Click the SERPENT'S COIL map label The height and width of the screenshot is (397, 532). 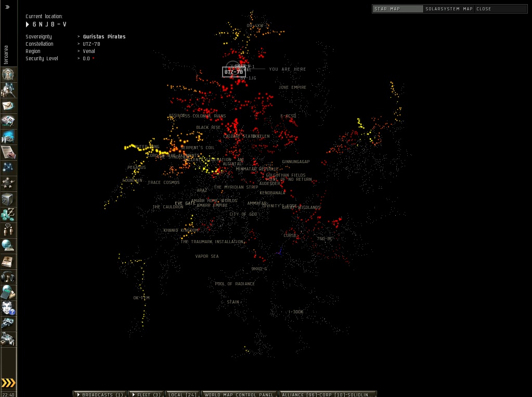click(x=198, y=148)
